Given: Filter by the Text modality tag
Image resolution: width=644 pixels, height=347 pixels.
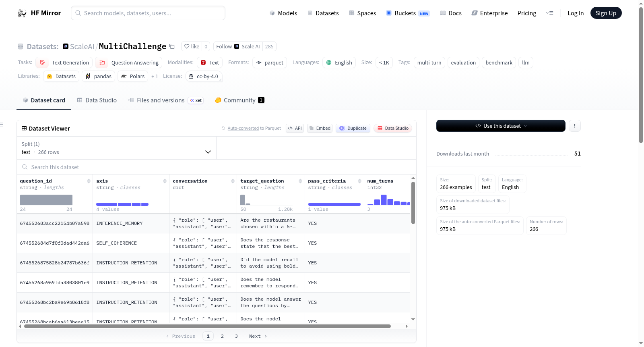Looking at the screenshot, I should click(x=210, y=63).
